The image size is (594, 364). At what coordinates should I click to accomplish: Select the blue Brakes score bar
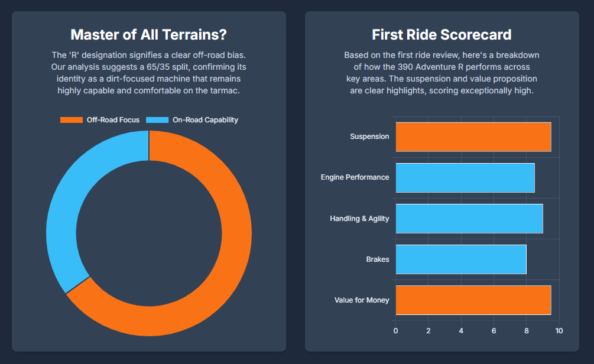tap(460, 259)
